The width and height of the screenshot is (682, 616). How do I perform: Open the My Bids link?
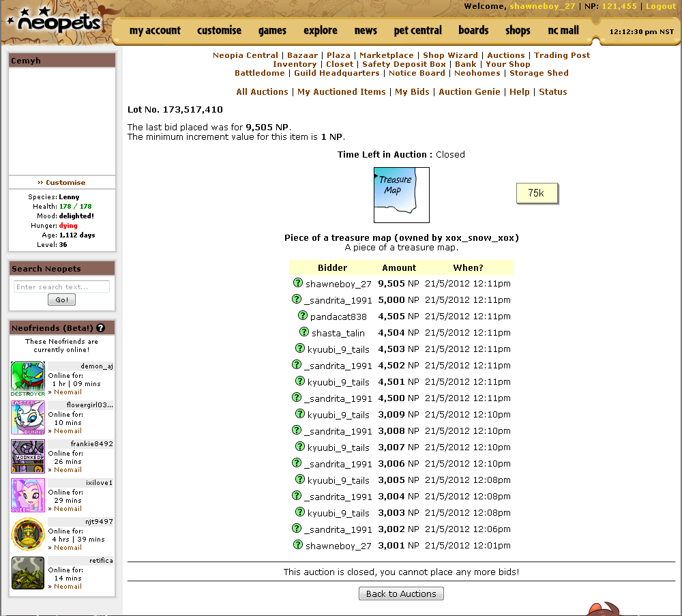[x=412, y=92]
